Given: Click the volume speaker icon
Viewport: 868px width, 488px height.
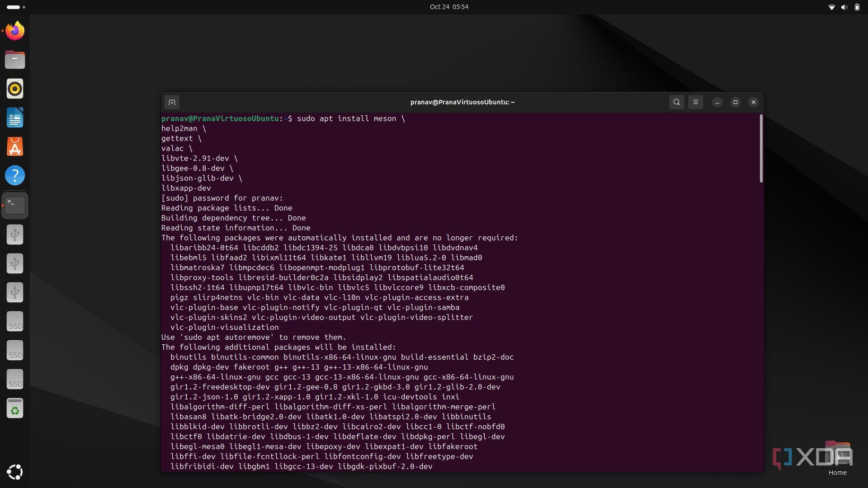Looking at the screenshot, I should click(x=844, y=7).
